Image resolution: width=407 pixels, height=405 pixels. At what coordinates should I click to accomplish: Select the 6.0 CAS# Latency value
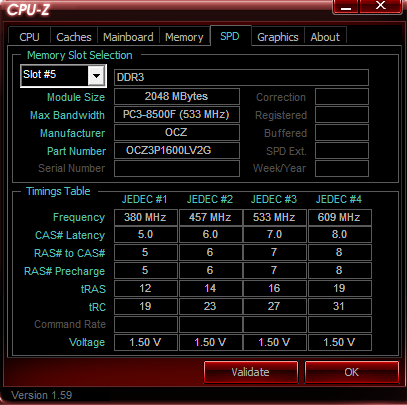pos(211,234)
